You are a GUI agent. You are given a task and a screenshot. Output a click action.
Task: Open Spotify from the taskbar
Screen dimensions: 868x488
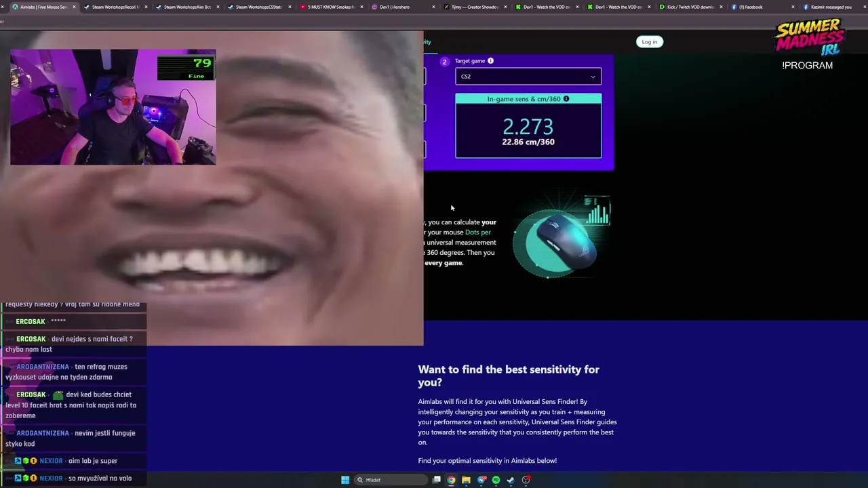[496, 480]
